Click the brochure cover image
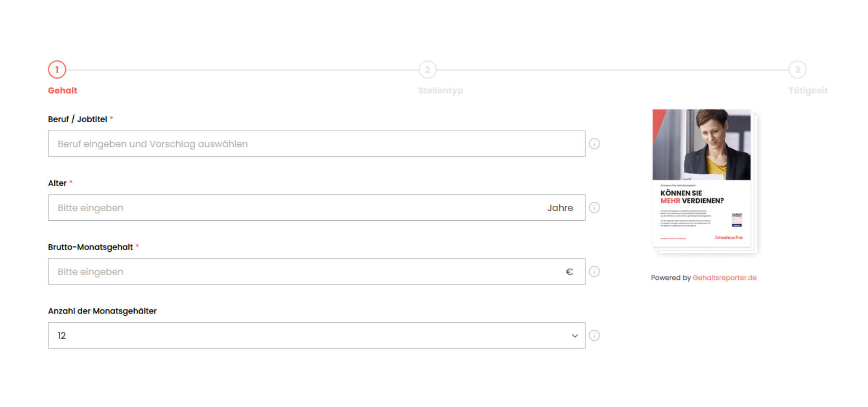Image resolution: width=868 pixels, height=407 pixels. (701, 145)
